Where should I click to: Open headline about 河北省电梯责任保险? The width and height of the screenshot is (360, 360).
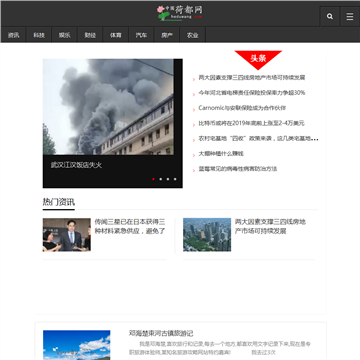pyautogui.click(x=252, y=93)
